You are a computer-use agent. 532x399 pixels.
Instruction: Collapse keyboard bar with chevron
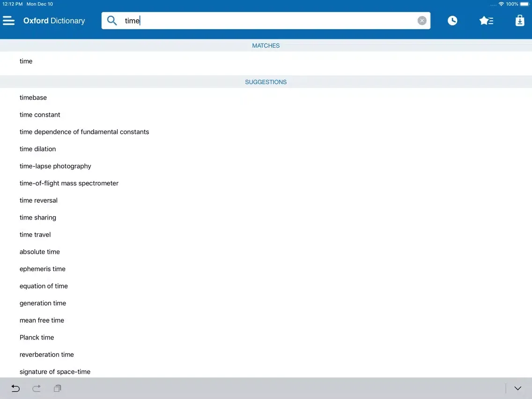point(517,388)
